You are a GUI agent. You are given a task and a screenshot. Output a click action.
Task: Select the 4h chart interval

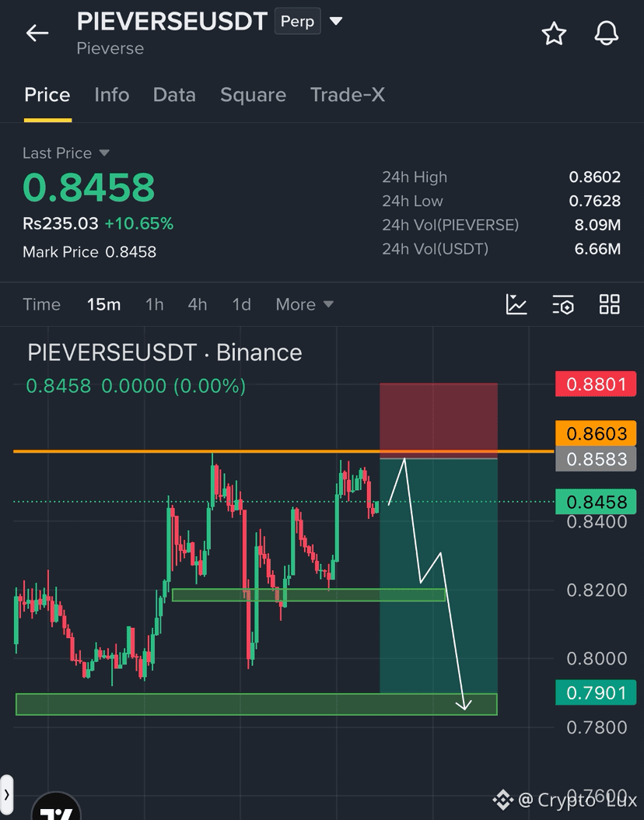tap(197, 304)
